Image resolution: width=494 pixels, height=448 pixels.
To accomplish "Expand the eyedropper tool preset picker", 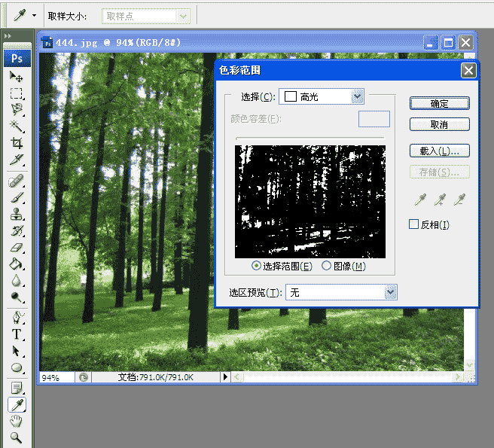I will [34, 15].
